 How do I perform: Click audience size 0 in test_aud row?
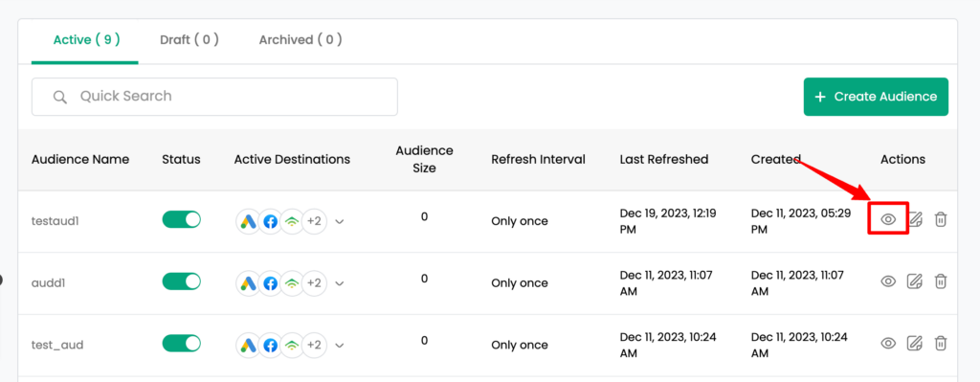pos(424,341)
